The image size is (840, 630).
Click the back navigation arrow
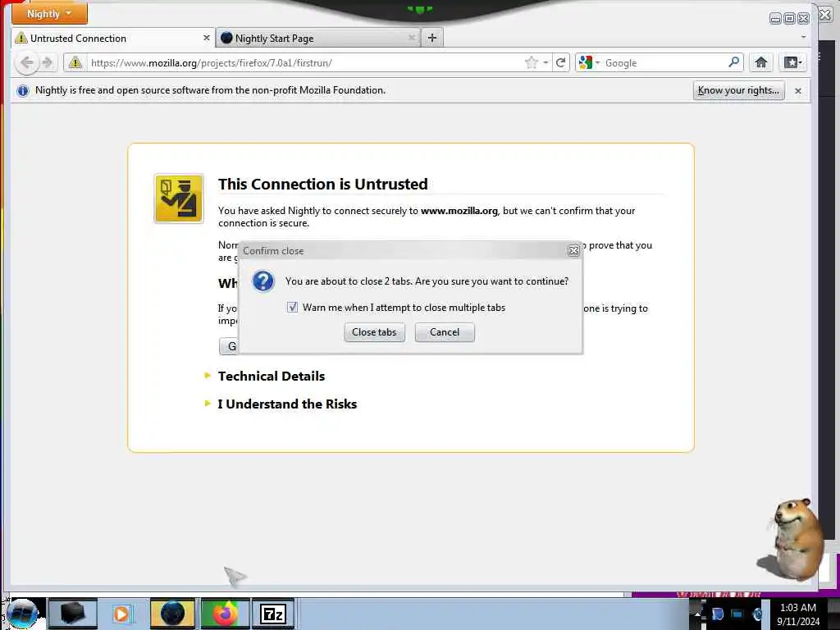pyautogui.click(x=27, y=62)
